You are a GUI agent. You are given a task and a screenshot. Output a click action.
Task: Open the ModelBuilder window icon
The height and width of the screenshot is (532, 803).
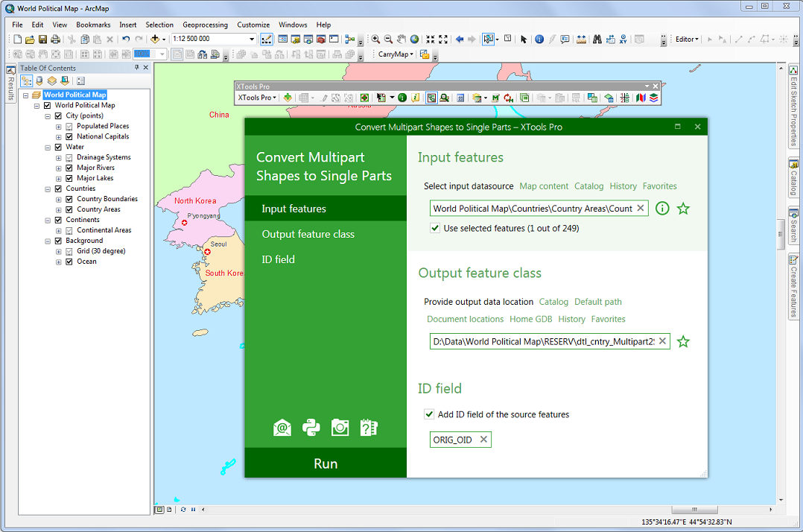pos(350,39)
